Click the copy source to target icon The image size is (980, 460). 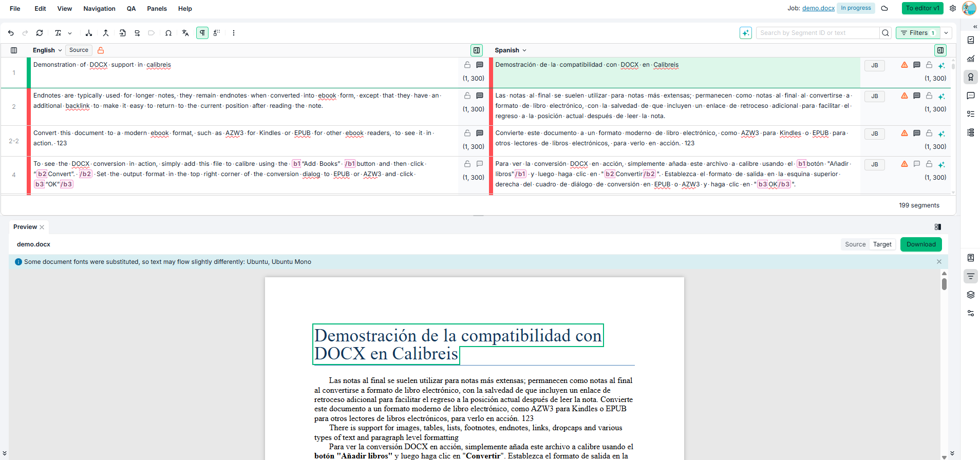click(122, 33)
